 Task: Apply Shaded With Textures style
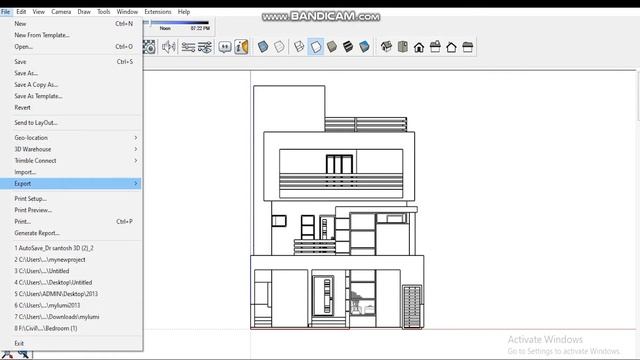[x=348, y=47]
